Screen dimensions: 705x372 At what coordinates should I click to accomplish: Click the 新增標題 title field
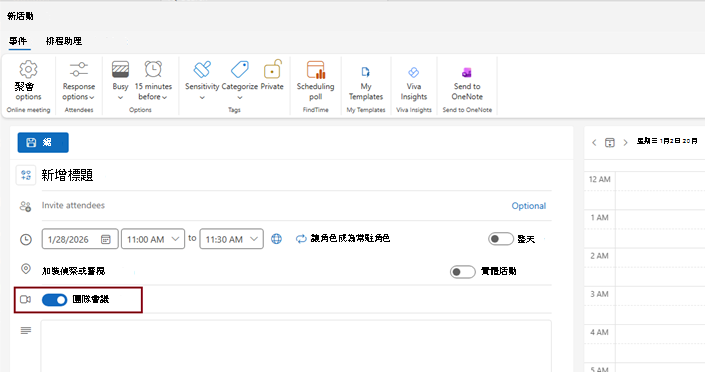pos(296,175)
